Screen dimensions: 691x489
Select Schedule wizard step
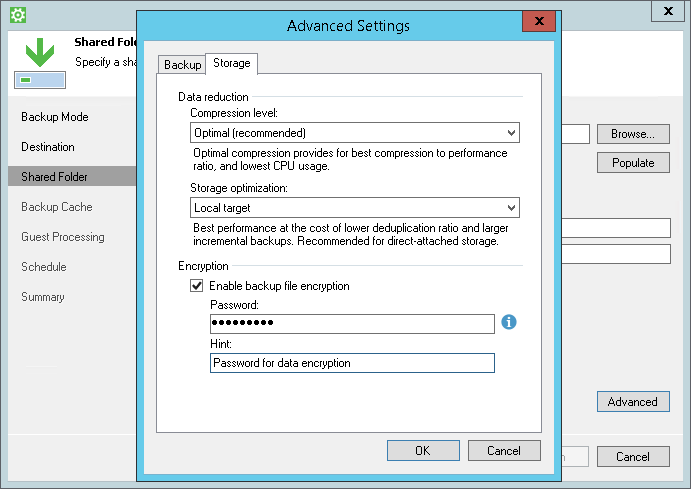coord(44,267)
